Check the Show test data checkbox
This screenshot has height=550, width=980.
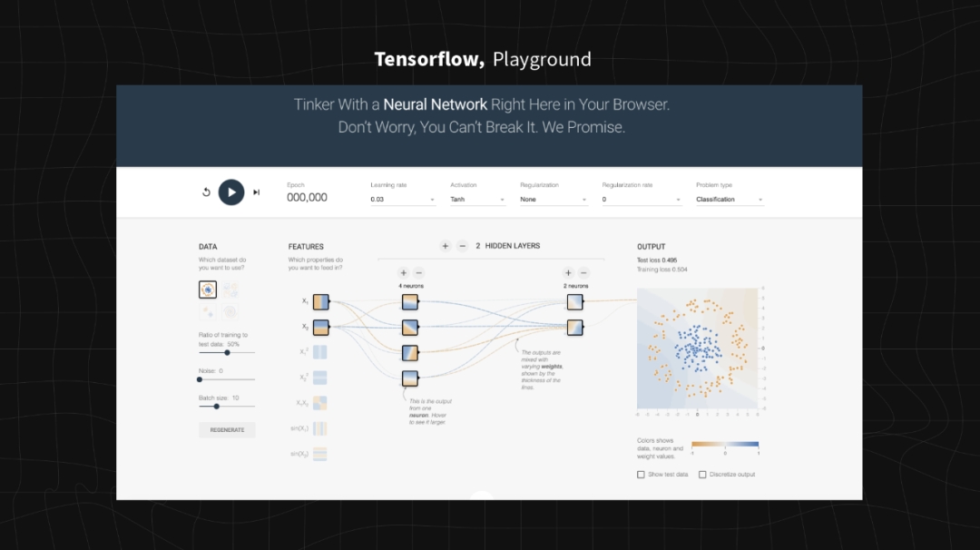coord(642,475)
